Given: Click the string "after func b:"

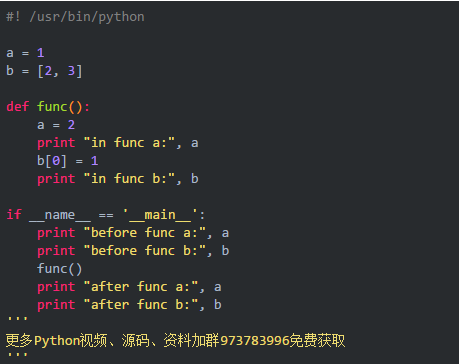Looking at the screenshot, I should tap(141, 305).
